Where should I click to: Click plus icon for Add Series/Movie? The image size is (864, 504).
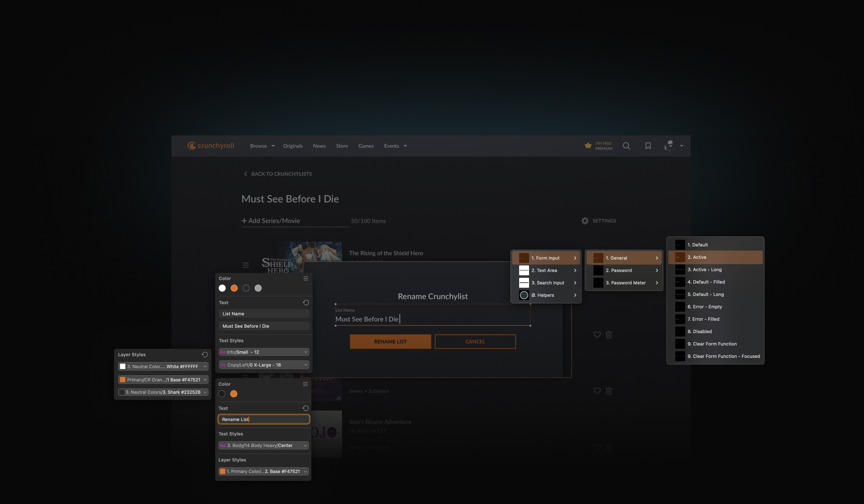(244, 221)
